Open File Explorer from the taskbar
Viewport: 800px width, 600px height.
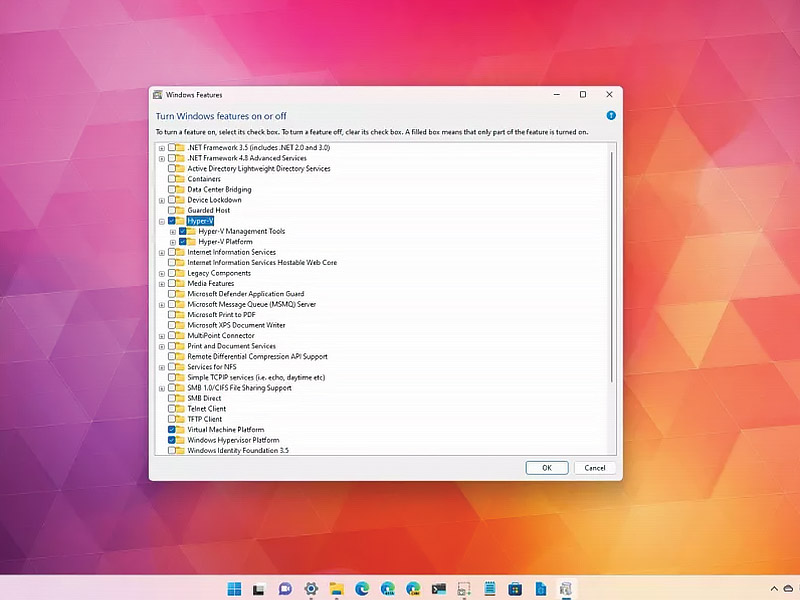click(x=336, y=589)
